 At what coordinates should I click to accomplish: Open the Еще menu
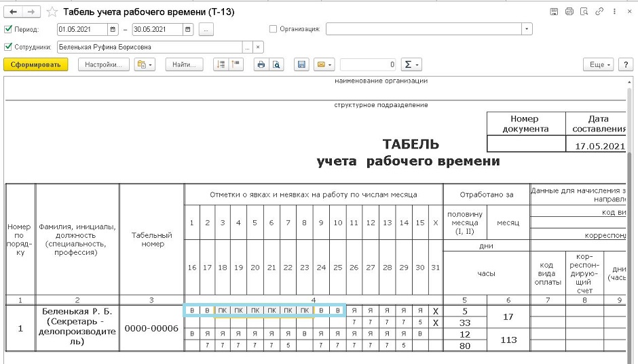(598, 64)
